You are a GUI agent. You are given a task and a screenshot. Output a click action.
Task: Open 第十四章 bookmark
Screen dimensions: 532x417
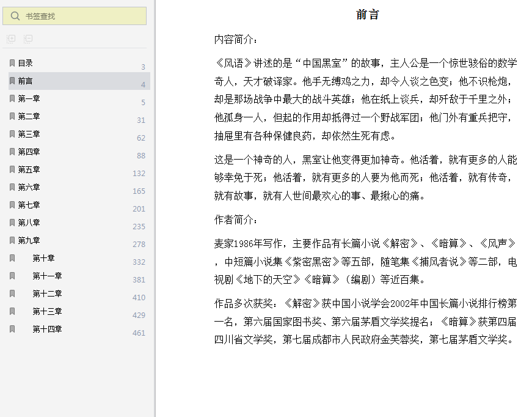coord(48,329)
